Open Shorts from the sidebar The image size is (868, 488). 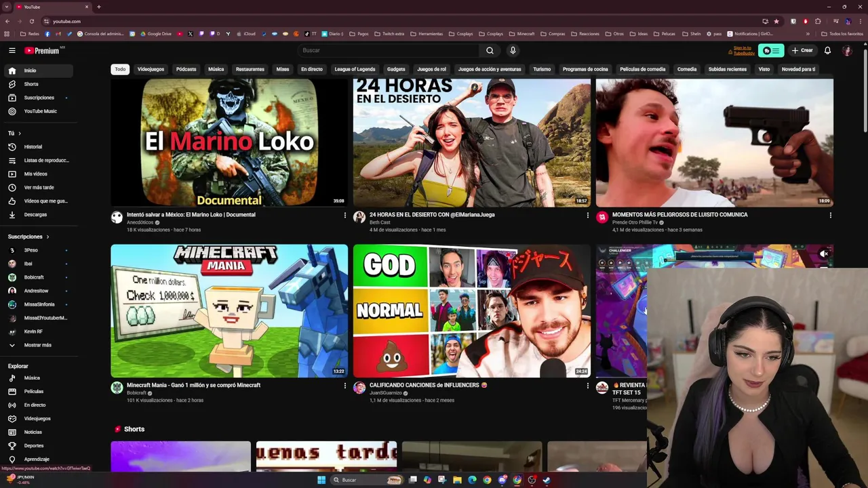pos(37,84)
